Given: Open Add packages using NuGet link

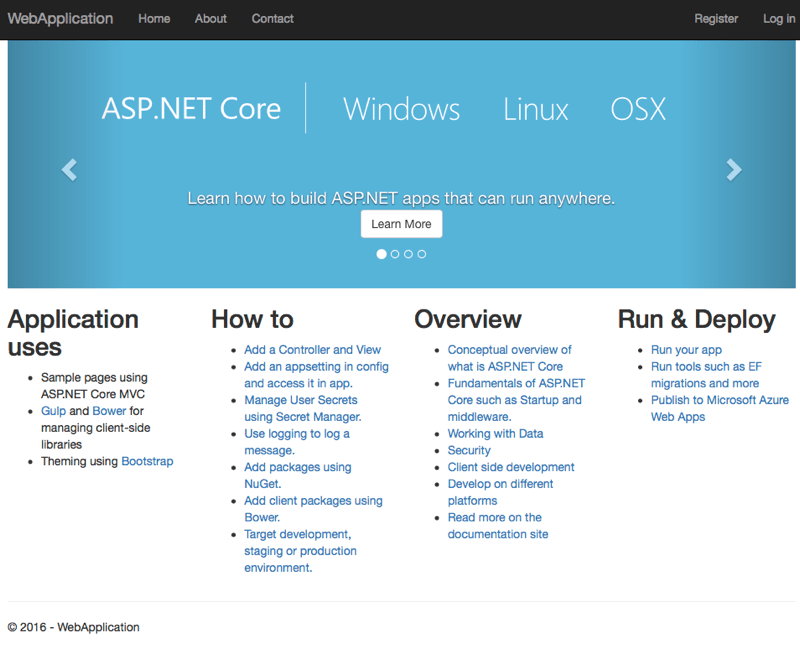Looking at the screenshot, I should point(297,476).
